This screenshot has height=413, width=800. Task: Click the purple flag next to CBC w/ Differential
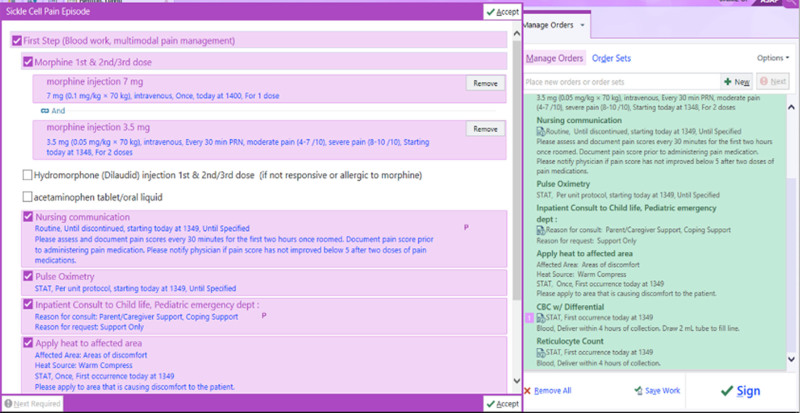click(529, 320)
